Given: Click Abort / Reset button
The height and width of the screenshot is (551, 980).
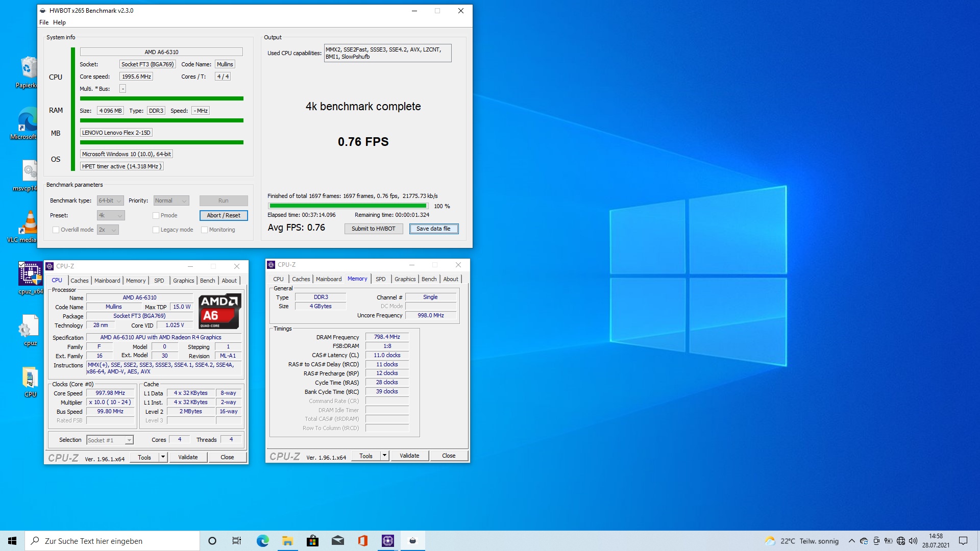Looking at the screenshot, I should coord(224,215).
